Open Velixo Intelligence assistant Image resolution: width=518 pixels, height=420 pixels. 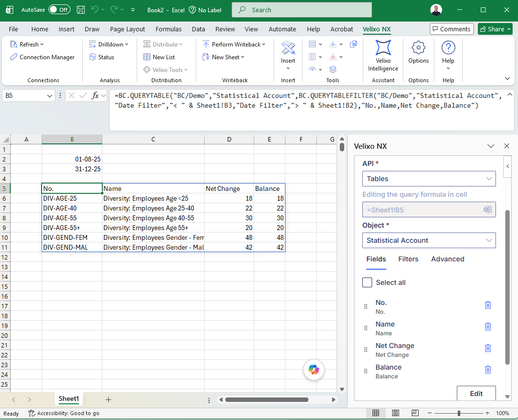pos(383,55)
